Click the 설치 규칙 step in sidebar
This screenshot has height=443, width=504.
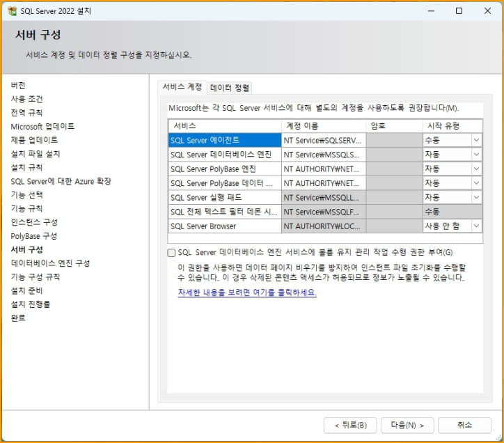click(26, 167)
